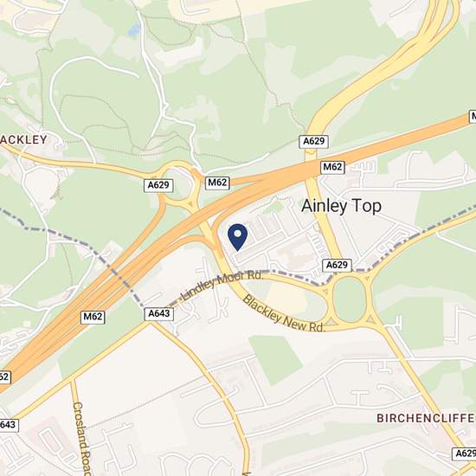The width and height of the screenshot is (476, 476).
Task: Select the M62 shield on lower-left motorway
Action: point(93,317)
